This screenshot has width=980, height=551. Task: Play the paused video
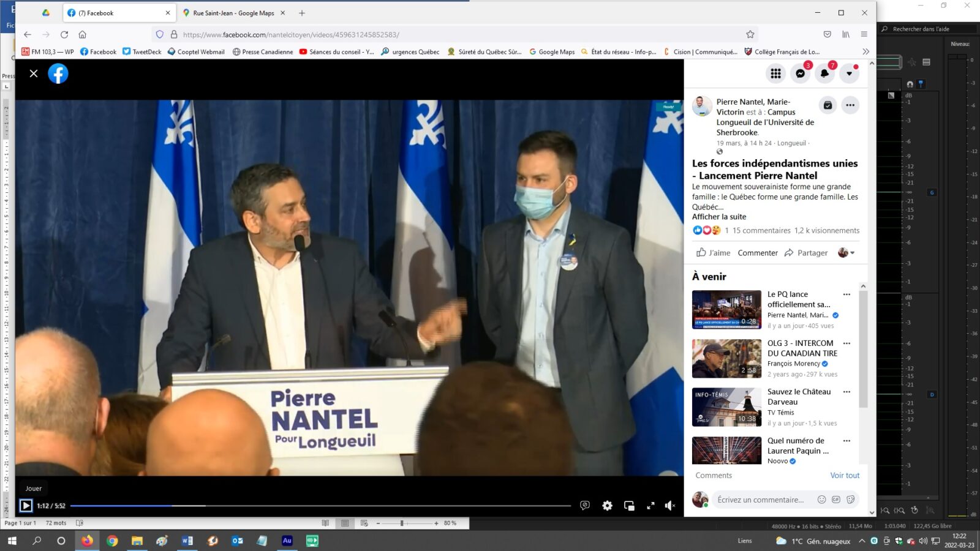pos(26,506)
